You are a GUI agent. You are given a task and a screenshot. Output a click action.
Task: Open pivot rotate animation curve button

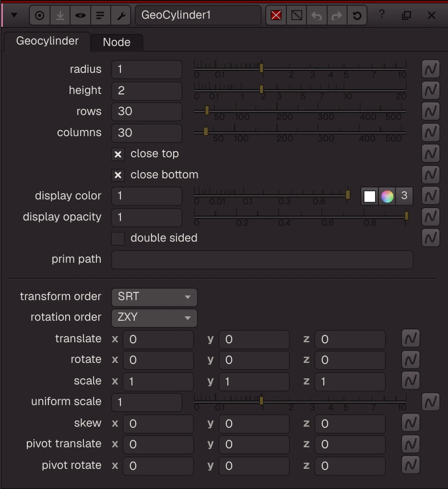point(411,465)
